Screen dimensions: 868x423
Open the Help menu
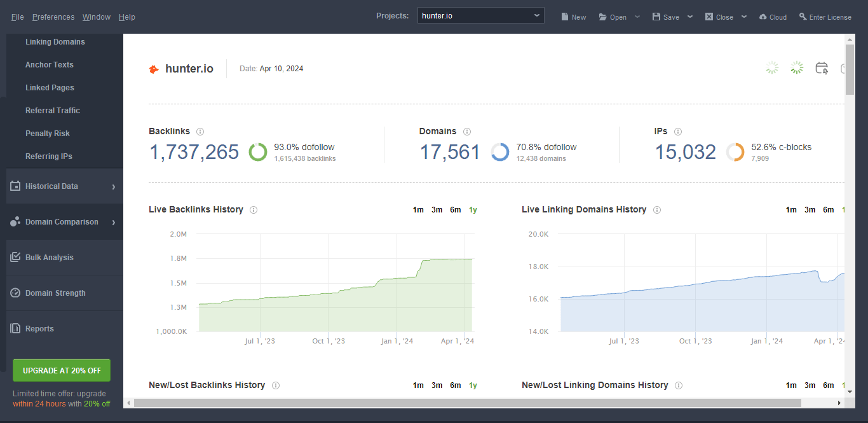pos(127,17)
